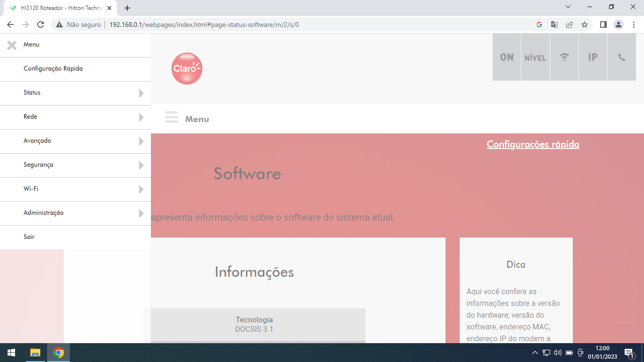Open a new browser tab
The image size is (644, 362).
coord(127,8)
